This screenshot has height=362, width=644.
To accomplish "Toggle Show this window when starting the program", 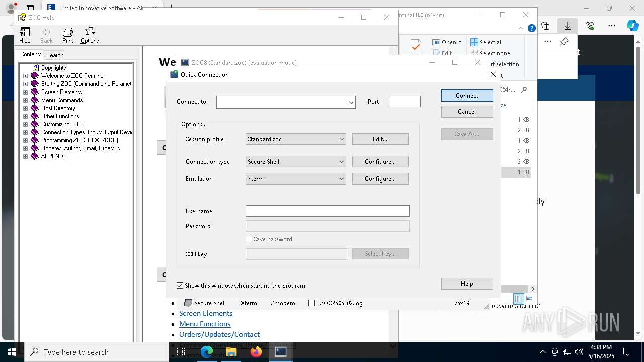I will click(180, 286).
